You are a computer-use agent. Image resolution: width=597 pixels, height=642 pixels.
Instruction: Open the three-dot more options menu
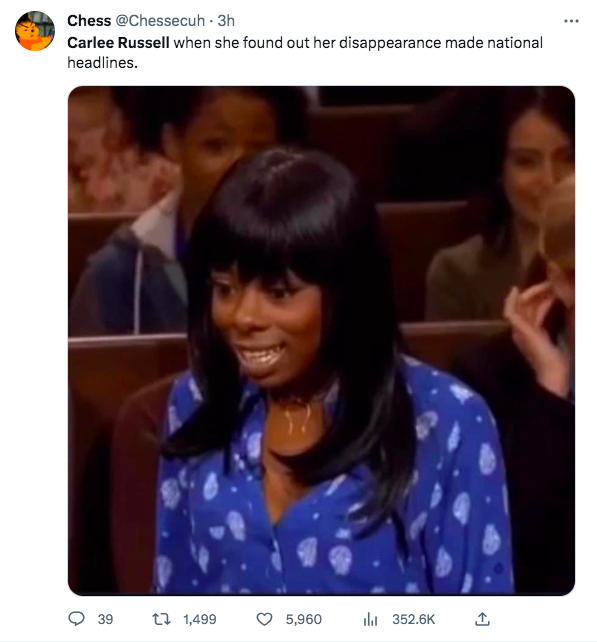click(x=571, y=20)
